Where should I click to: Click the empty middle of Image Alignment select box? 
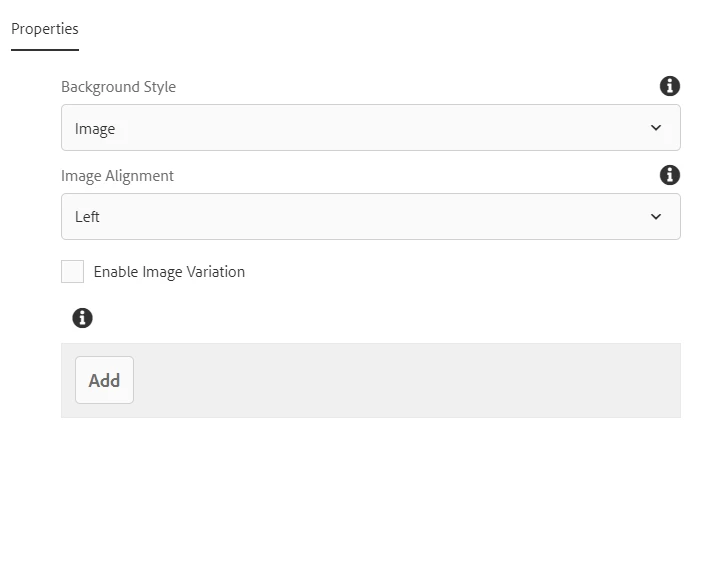[x=370, y=217]
